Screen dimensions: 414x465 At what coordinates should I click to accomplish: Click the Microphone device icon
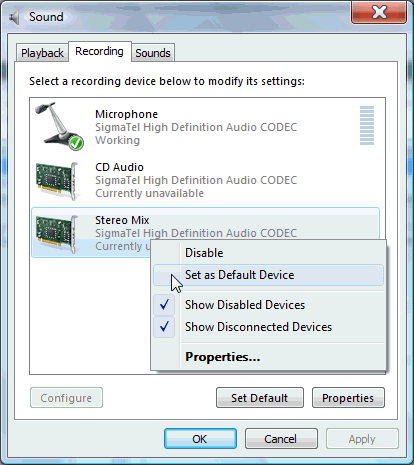tap(59, 126)
